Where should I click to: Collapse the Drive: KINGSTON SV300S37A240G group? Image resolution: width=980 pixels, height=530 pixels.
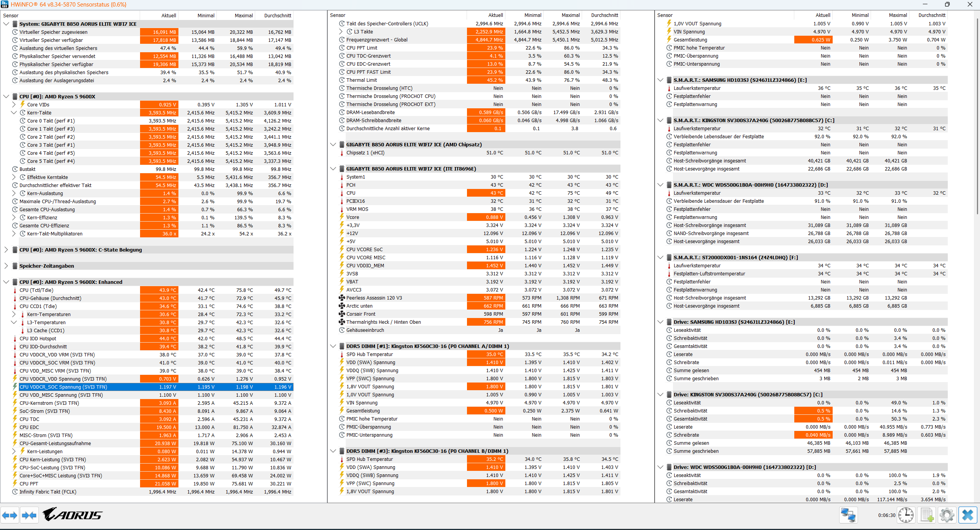pos(660,395)
